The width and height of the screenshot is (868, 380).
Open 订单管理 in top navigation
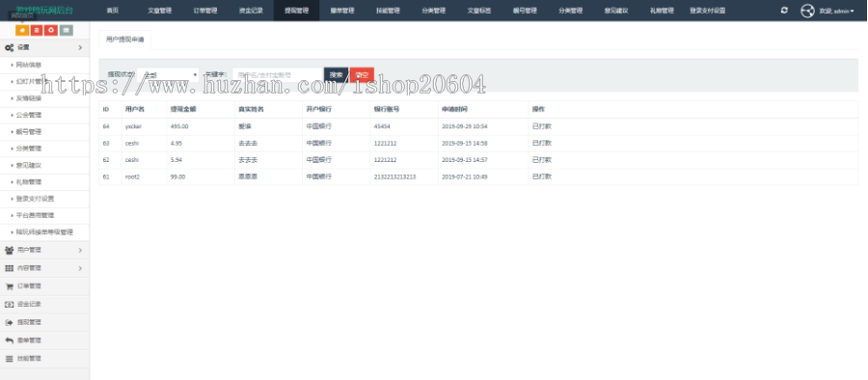(205, 11)
